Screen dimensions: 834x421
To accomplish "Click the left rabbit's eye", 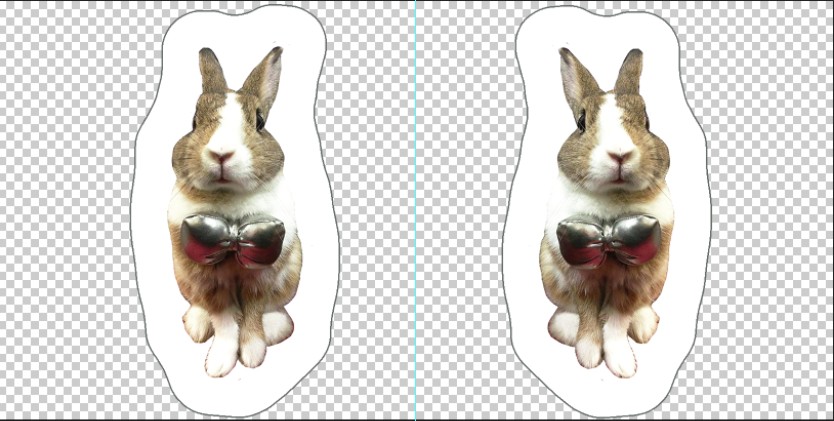I will [x=260, y=121].
